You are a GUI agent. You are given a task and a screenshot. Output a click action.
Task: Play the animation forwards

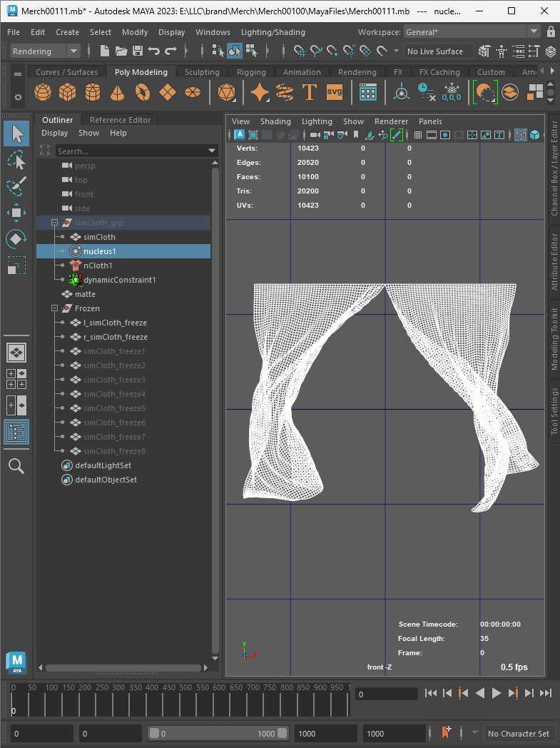click(x=496, y=693)
